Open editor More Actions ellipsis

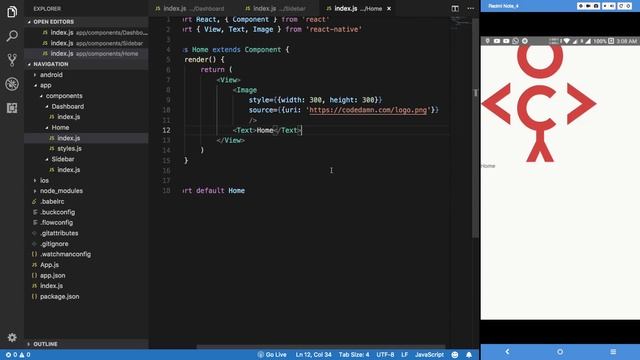(471, 8)
